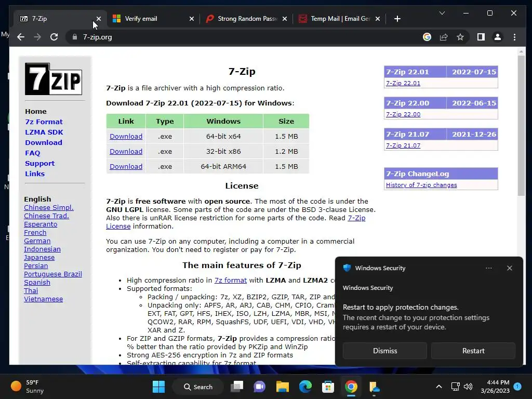The width and height of the screenshot is (532, 399).
Task: Open Chrome's three-dot menu
Action: coord(514,37)
